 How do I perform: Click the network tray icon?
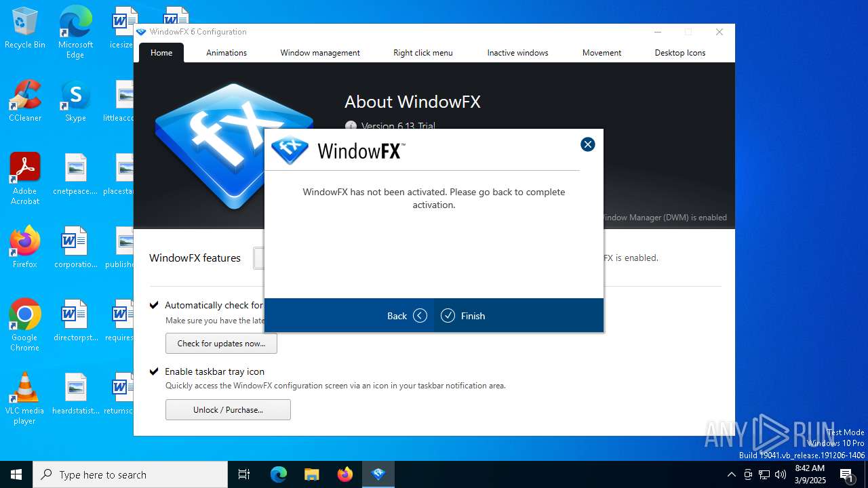coord(764,474)
